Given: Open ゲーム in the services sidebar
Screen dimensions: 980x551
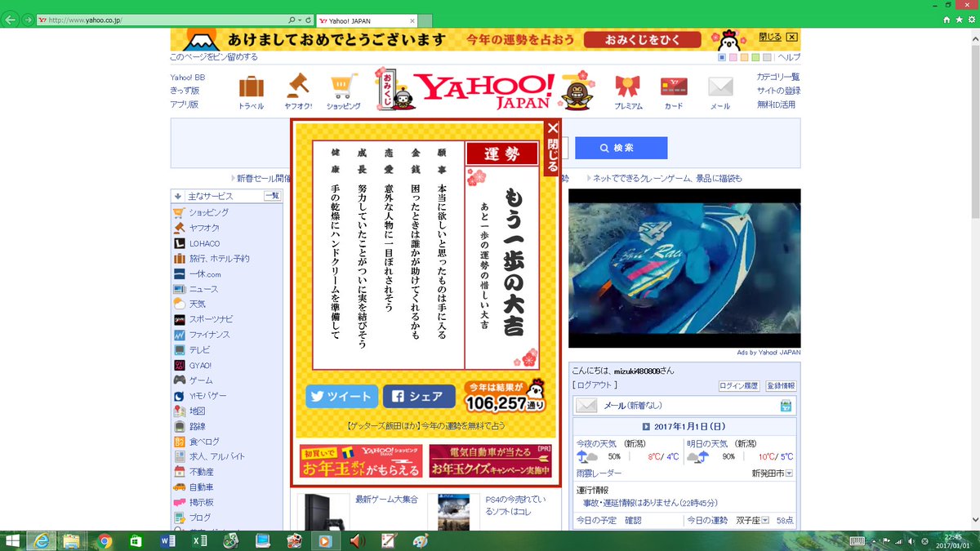Looking at the screenshot, I should (201, 380).
